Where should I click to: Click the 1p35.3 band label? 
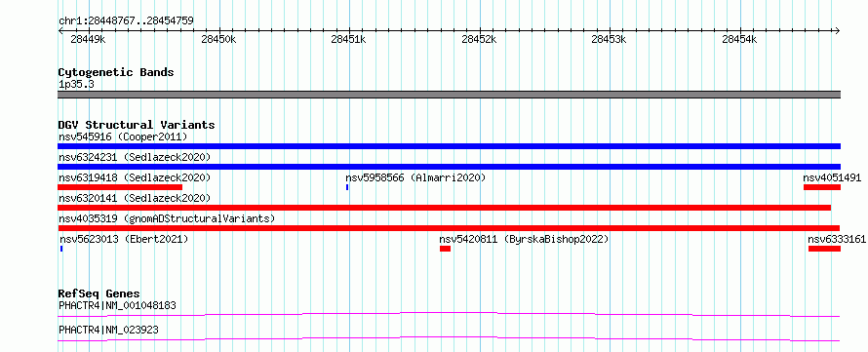click(76, 84)
